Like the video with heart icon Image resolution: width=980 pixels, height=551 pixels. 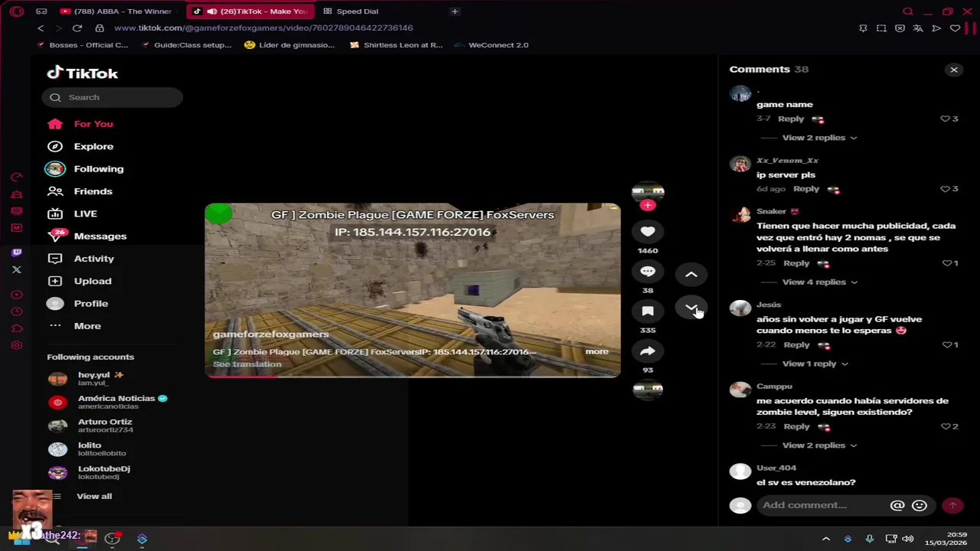(x=648, y=231)
